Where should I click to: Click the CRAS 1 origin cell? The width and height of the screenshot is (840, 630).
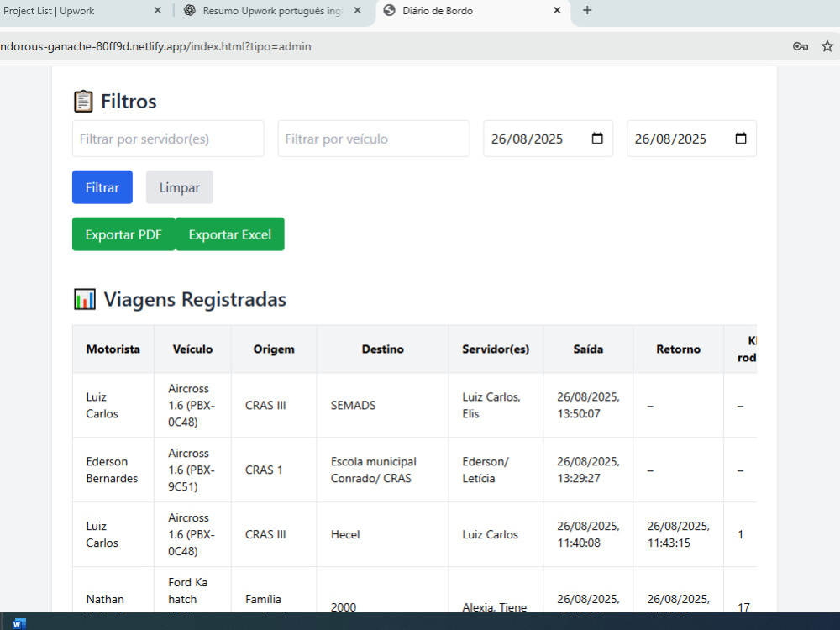[x=274, y=470]
